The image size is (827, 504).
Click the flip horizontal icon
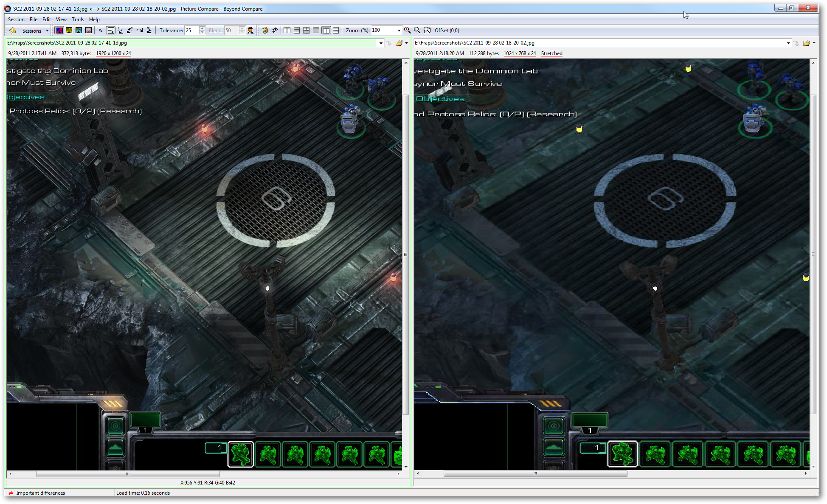pyautogui.click(x=140, y=31)
